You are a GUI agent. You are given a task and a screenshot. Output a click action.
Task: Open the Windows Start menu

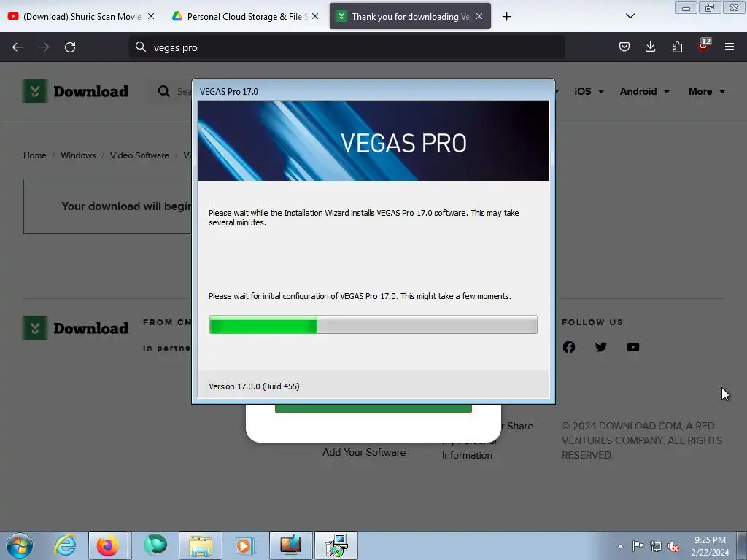coord(20,545)
